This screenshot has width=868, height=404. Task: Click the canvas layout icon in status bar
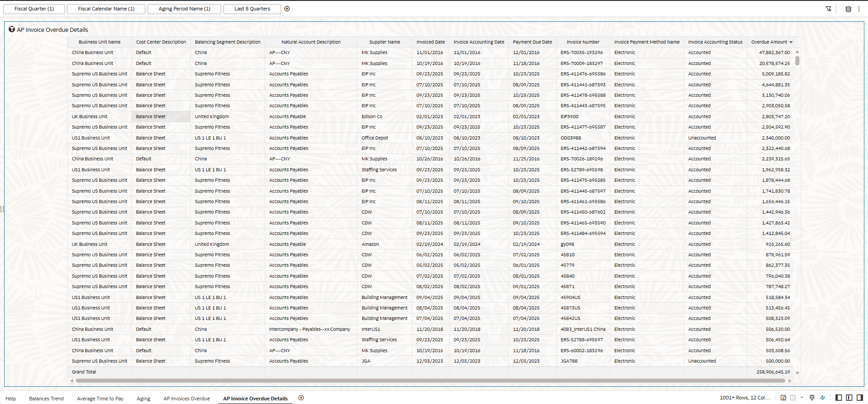coord(784,398)
